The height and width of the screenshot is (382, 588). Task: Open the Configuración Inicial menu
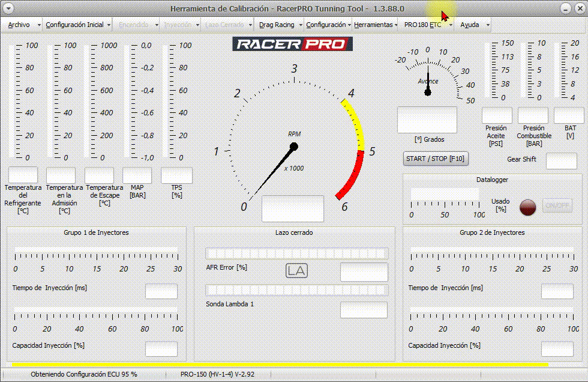tap(74, 25)
